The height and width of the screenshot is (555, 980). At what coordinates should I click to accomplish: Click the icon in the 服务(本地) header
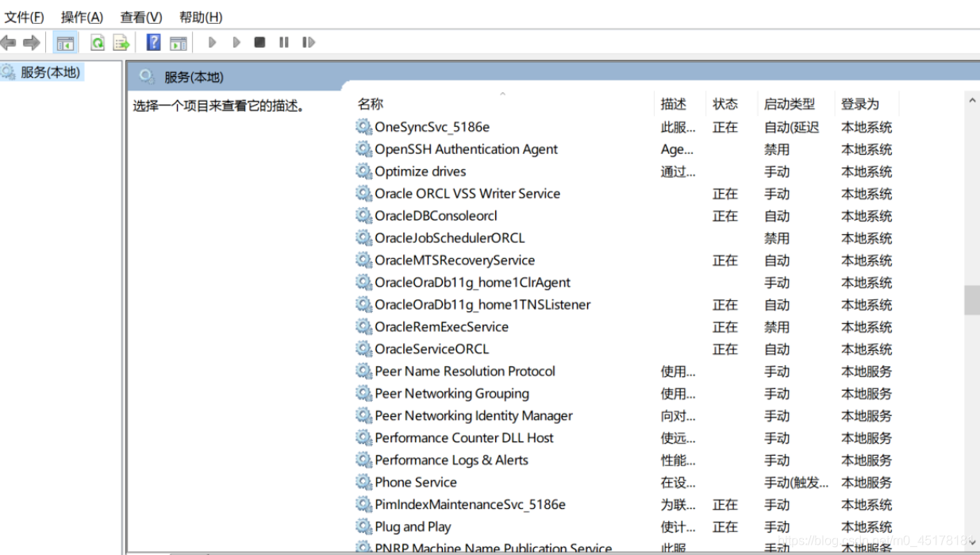click(x=146, y=76)
